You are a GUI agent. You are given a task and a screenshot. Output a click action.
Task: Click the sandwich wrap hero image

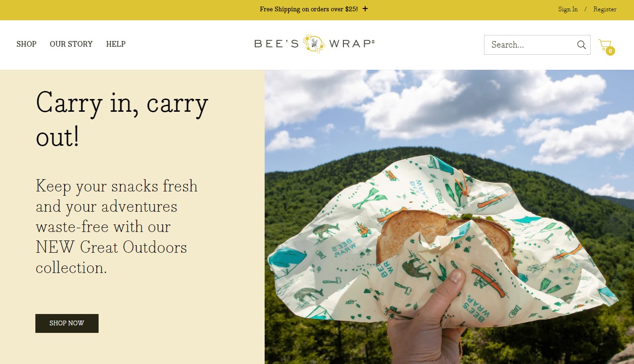tap(449, 217)
